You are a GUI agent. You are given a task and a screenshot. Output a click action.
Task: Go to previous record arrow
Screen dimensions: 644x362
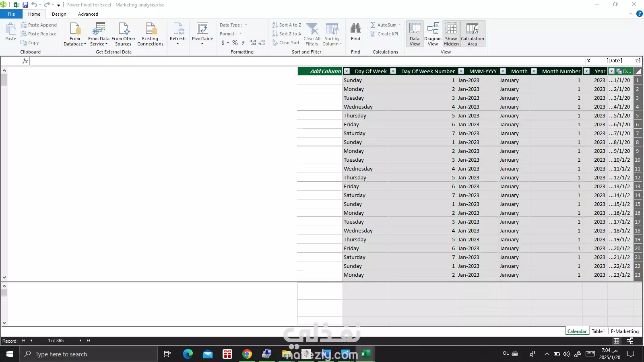pyautogui.click(x=31, y=341)
